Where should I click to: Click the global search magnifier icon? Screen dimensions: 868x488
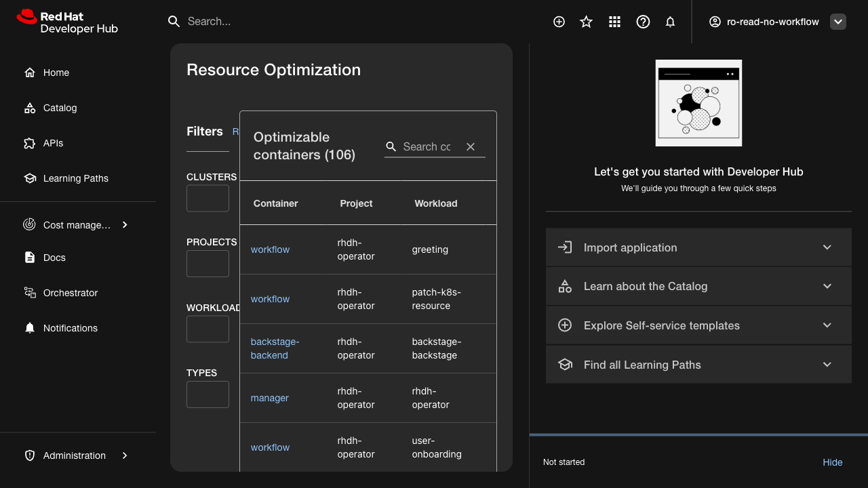point(174,22)
